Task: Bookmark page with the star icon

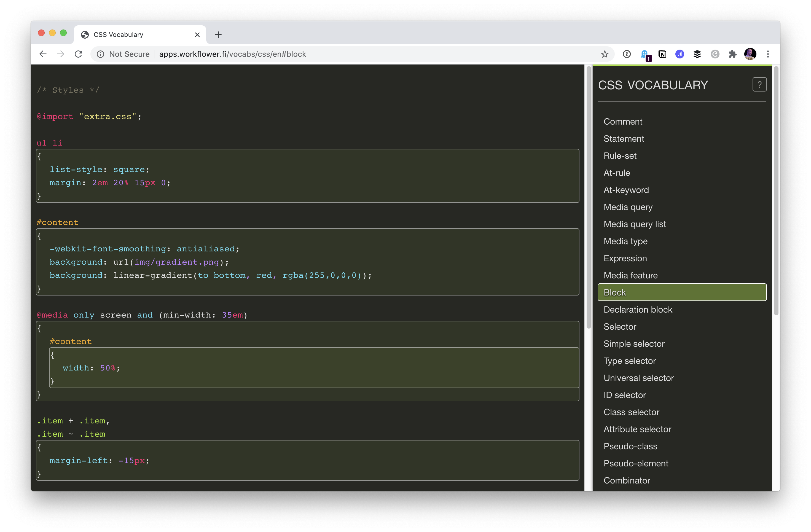Action: click(605, 54)
